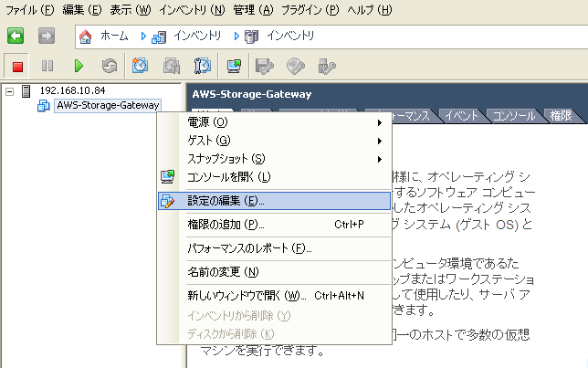The width and height of the screenshot is (588, 368).
Task: Click the breadcrumb arrow before second インベントリ
Action: pos(236,36)
